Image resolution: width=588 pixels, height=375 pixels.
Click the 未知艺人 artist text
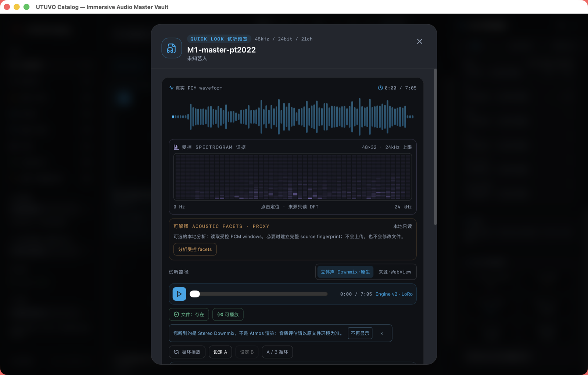197,58
